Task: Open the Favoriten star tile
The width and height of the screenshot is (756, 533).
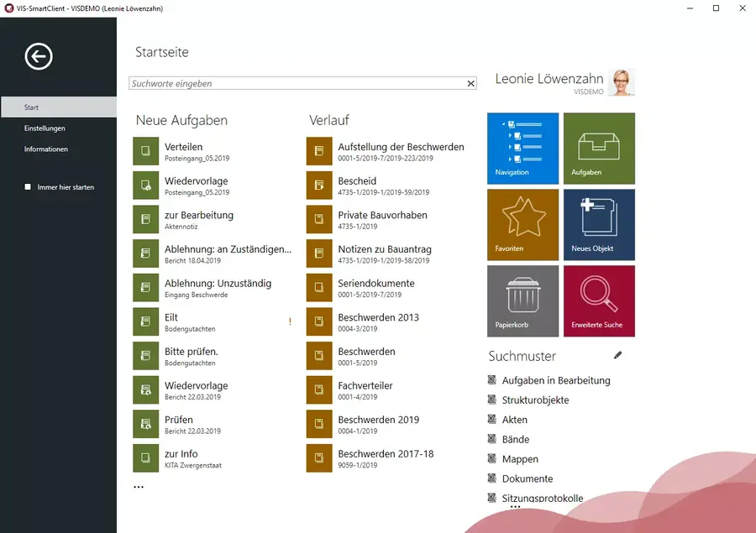Action: coord(522,224)
